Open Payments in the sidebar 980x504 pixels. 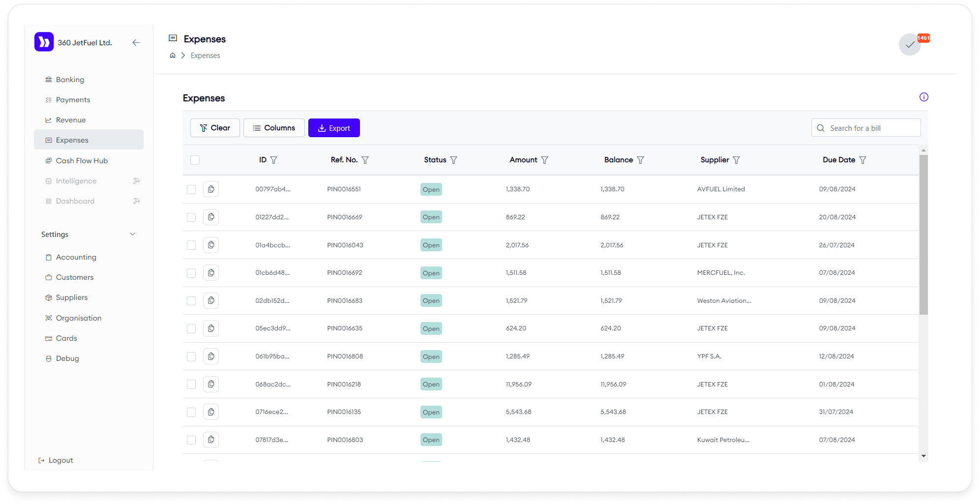click(89, 100)
